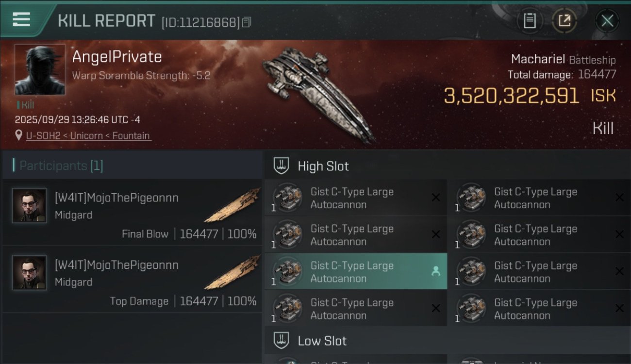Click the first Gist C-Type Autocannon module icon
The height and width of the screenshot is (364, 631).
point(287,198)
